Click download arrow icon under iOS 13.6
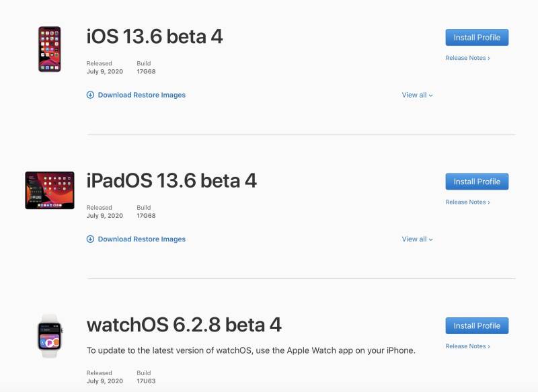The width and height of the screenshot is (538, 392). pyautogui.click(x=90, y=95)
